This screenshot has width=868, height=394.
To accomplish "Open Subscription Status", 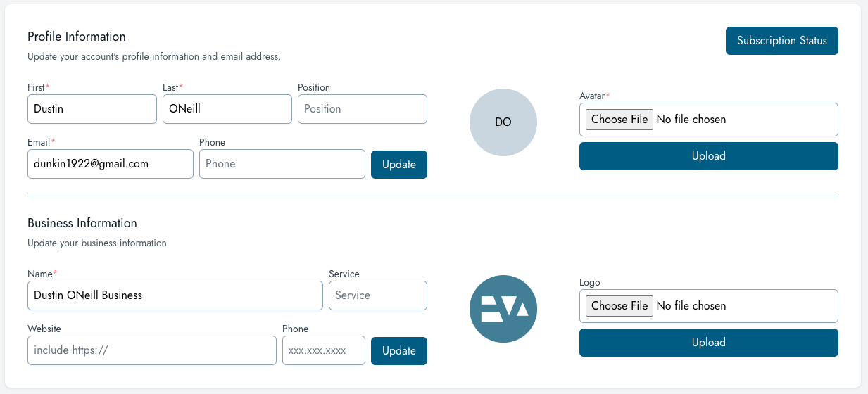I will tap(781, 41).
